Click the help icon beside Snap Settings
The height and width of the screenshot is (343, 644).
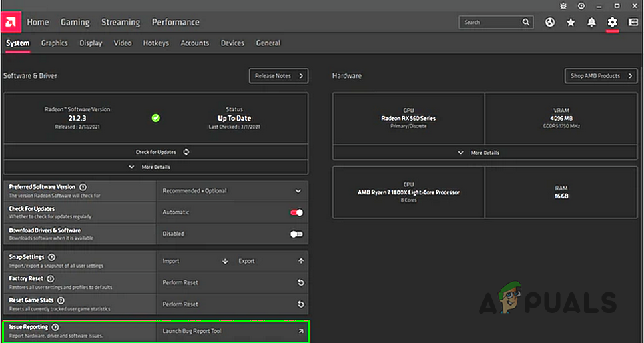click(51, 257)
